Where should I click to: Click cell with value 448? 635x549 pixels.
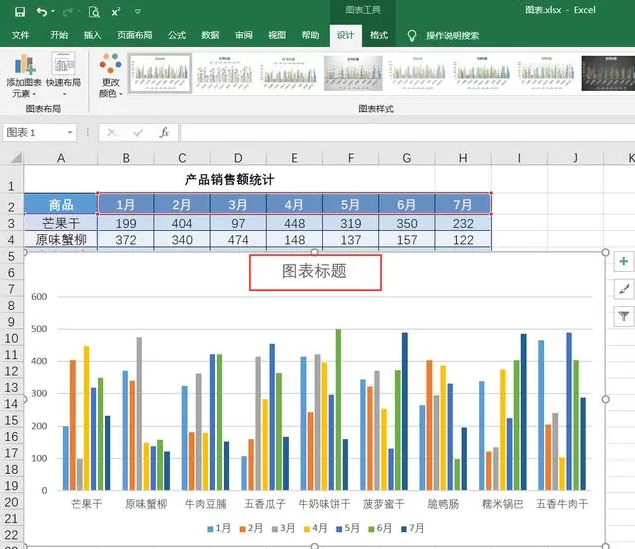point(294,223)
